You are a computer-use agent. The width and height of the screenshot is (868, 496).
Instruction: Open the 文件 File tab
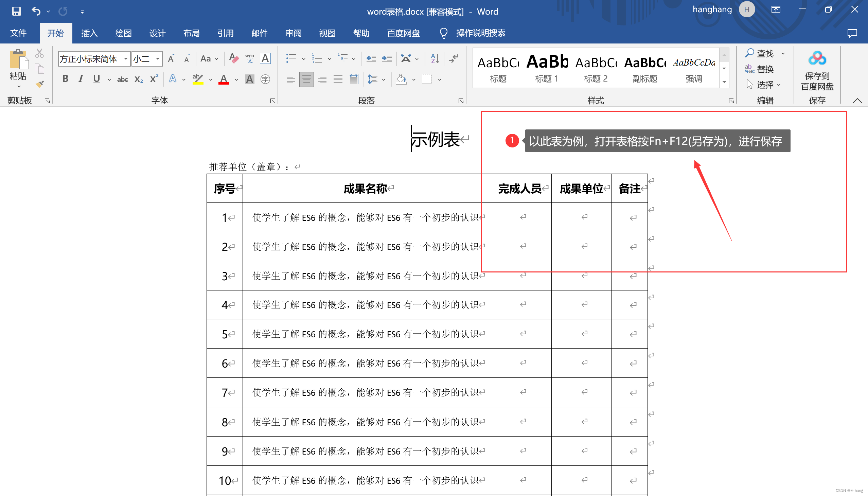pyautogui.click(x=18, y=33)
